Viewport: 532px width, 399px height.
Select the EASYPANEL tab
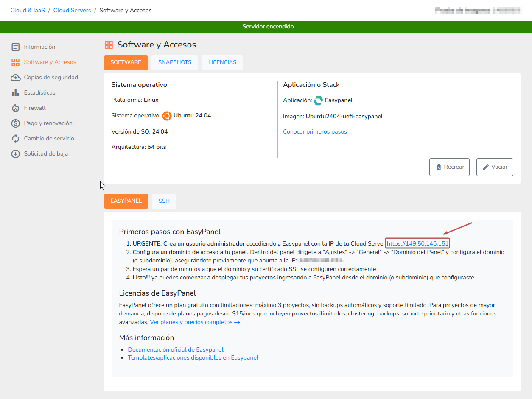(x=126, y=201)
